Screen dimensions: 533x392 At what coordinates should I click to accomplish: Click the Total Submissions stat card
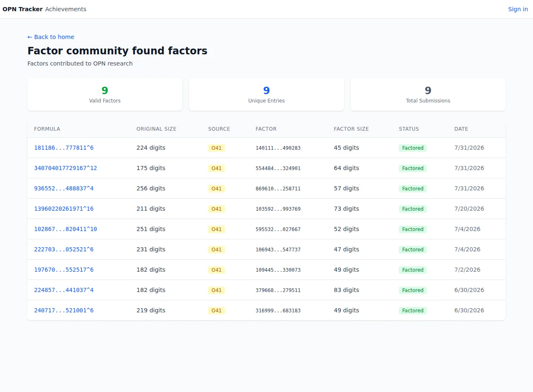(x=428, y=94)
